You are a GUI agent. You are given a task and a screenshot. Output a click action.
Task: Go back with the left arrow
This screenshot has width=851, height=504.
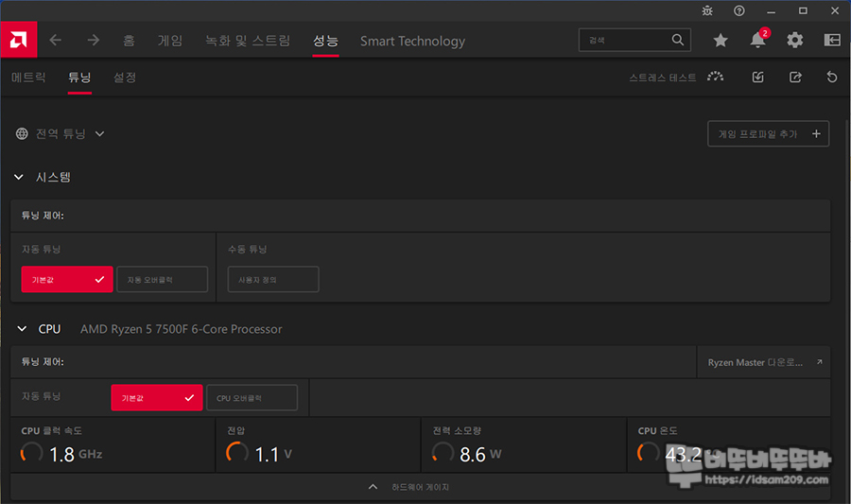[x=56, y=40]
